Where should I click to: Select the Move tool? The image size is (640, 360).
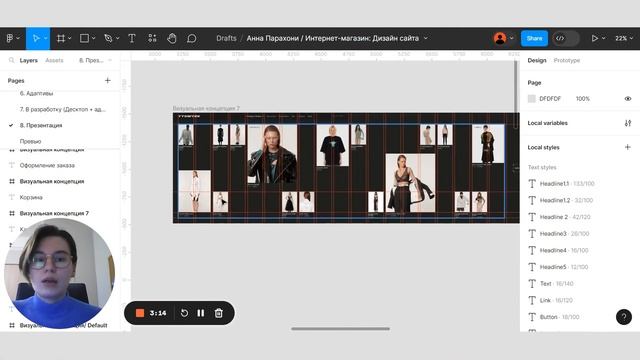pos(36,38)
